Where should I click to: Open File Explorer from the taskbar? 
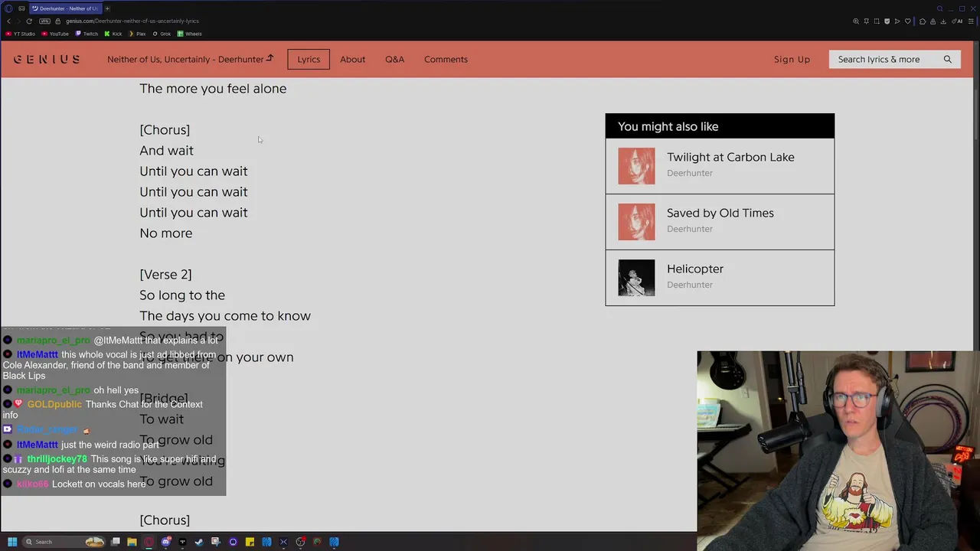coord(132,542)
